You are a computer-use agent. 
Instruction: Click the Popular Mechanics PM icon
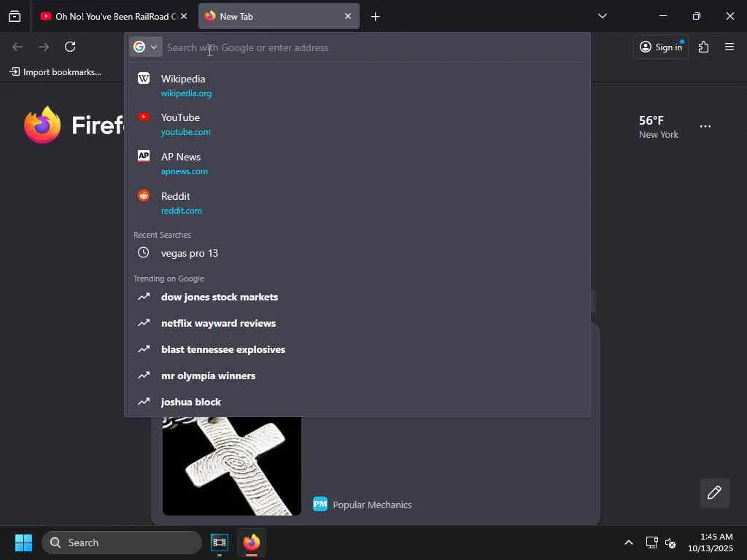coord(320,504)
